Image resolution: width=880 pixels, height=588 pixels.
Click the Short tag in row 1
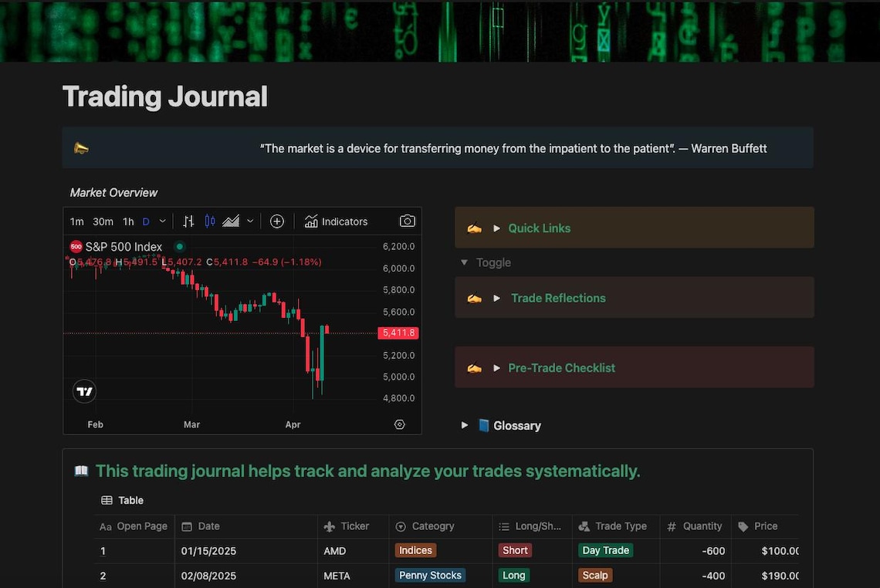[x=514, y=550]
